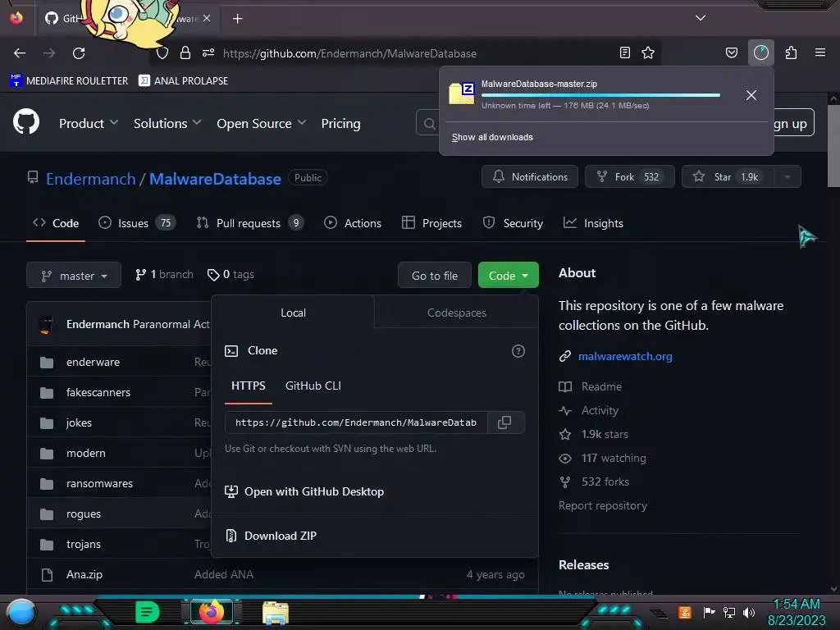Bookmark this page with the star icon

[648, 52]
